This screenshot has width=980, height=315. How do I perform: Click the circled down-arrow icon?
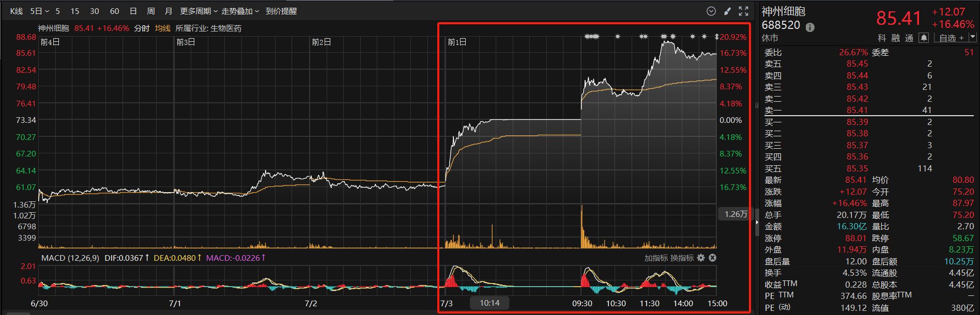(x=711, y=11)
